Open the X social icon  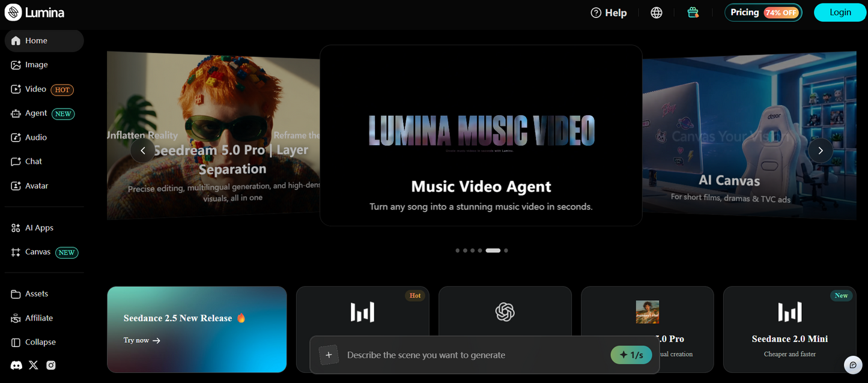click(x=34, y=365)
